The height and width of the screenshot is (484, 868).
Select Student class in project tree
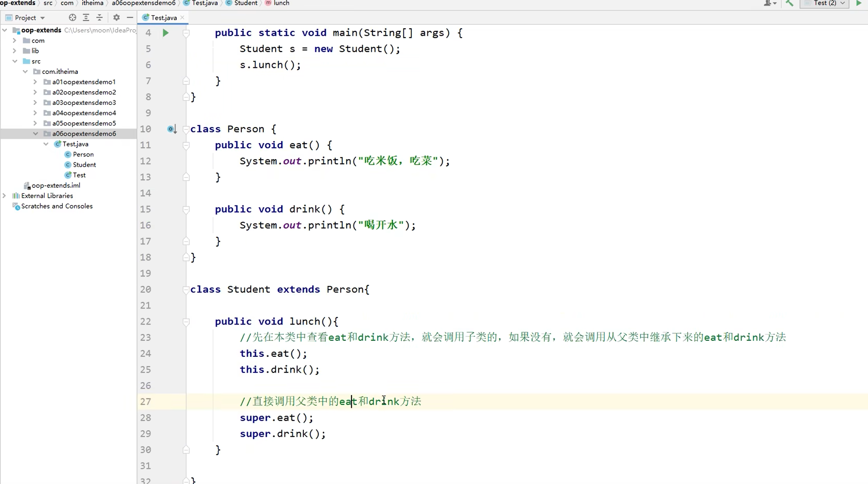(x=84, y=165)
